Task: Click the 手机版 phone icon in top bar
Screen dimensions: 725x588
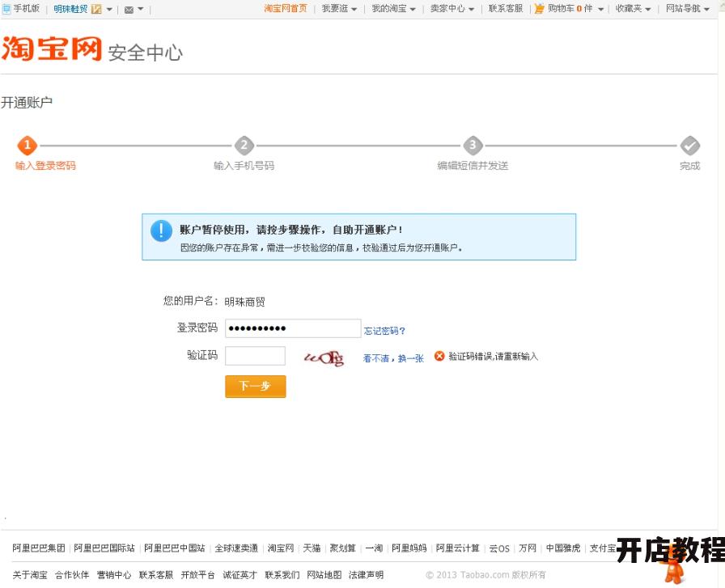Action: [x=6, y=9]
